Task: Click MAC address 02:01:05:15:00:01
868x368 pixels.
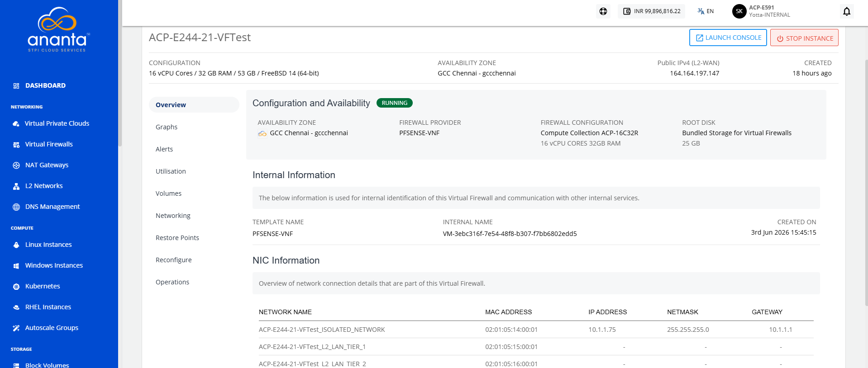Action: click(x=511, y=347)
